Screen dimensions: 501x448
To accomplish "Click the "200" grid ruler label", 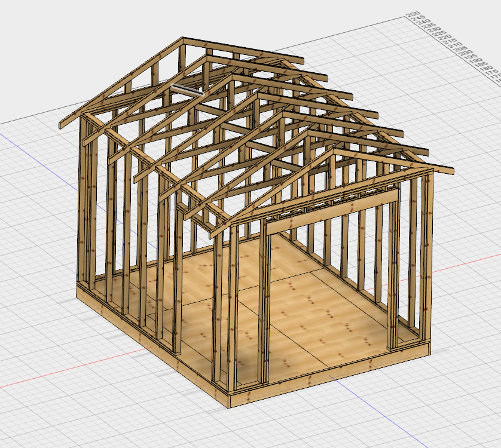I will coord(467,52).
